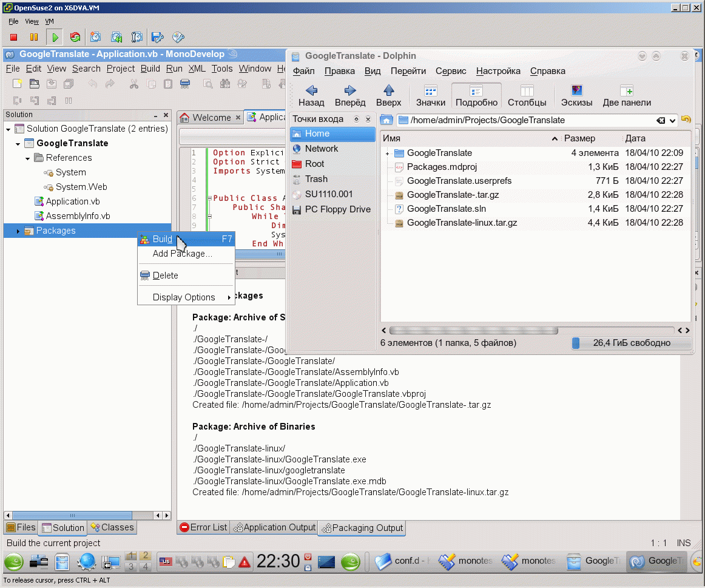Clear the Dolphin location bar text

coord(661,121)
